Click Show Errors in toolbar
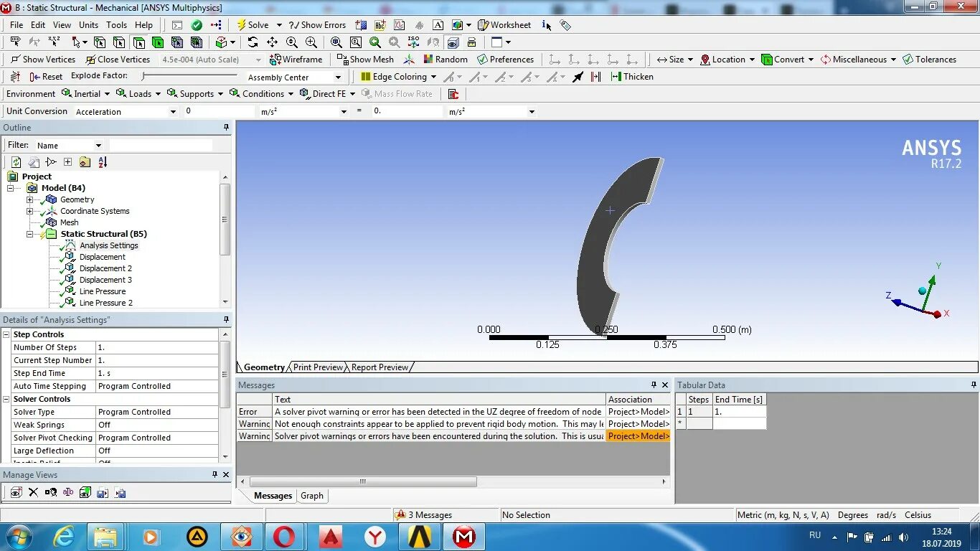980x551 pixels. click(317, 24)
